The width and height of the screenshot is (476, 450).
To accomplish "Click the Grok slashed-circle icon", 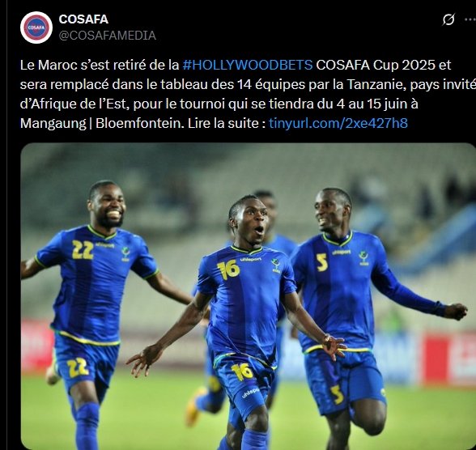I will [x=448, y=19].
